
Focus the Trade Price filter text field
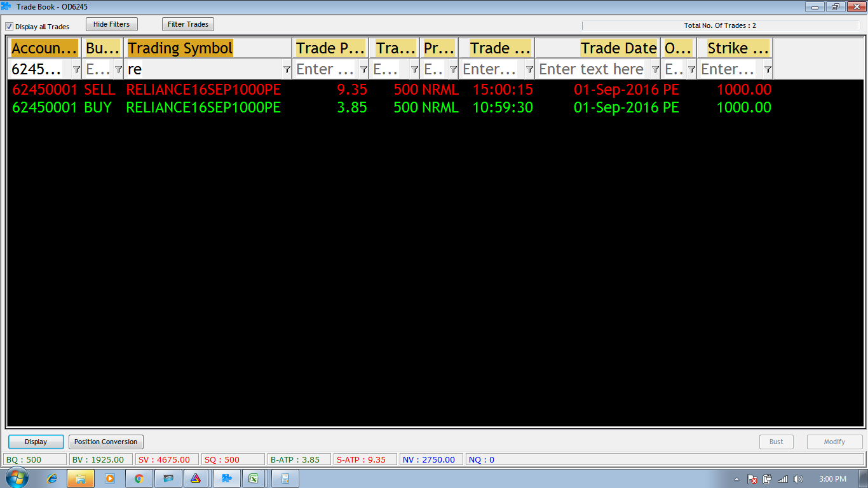(325, 69)
